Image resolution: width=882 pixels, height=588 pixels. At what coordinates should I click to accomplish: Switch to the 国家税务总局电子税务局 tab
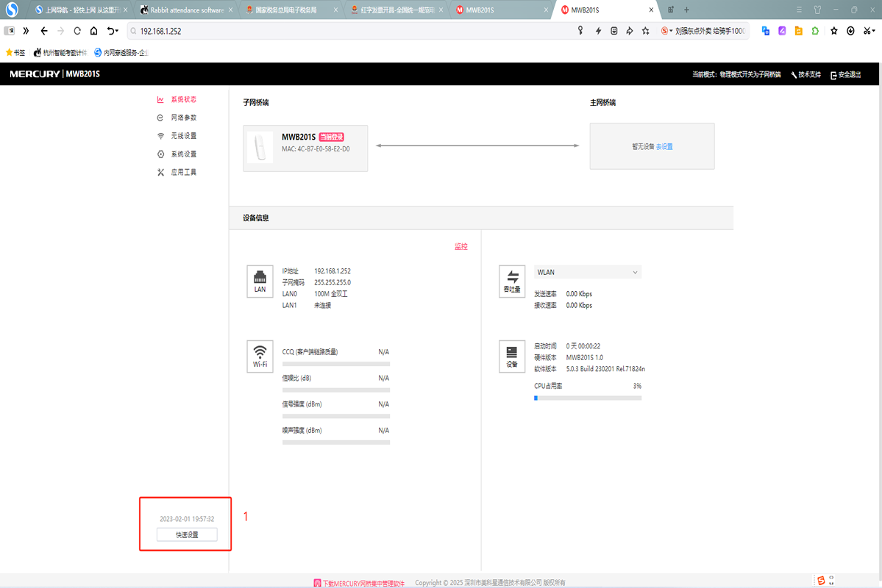tap(293, 10)
